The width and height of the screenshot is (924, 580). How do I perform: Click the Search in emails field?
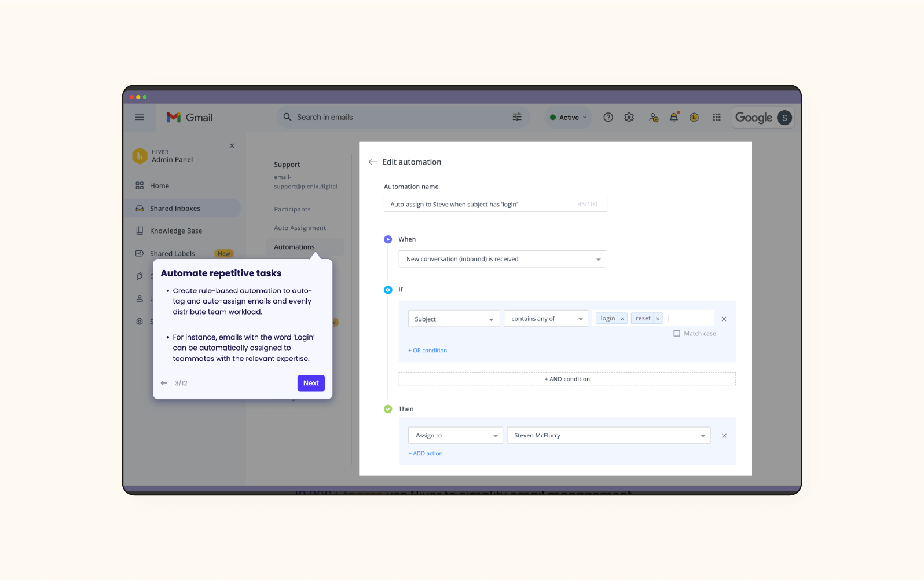click(402, 117)
